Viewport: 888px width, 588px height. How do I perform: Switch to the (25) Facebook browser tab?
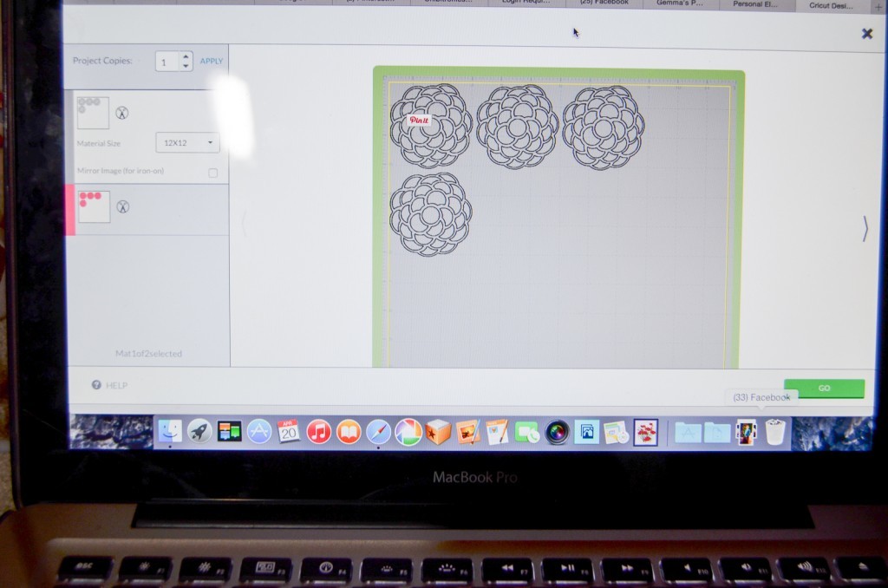coord(604,3)
